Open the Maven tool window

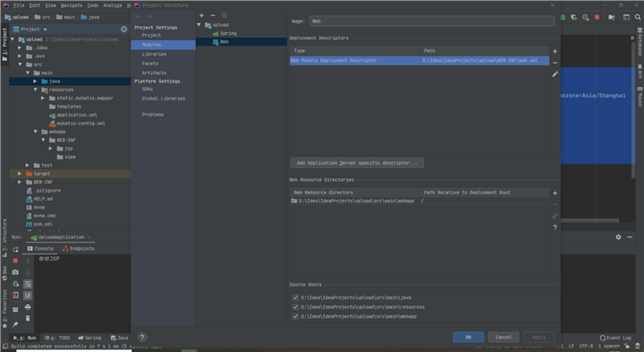[640, 96]
